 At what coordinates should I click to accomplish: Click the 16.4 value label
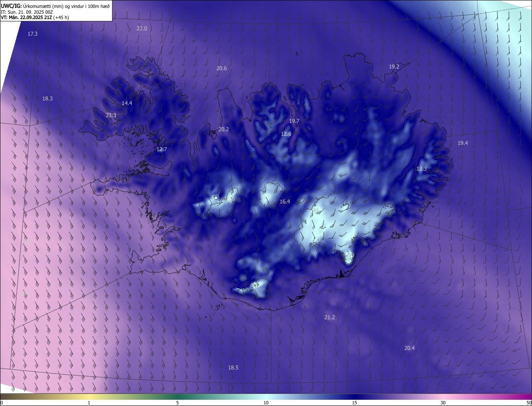coord(285,201)
